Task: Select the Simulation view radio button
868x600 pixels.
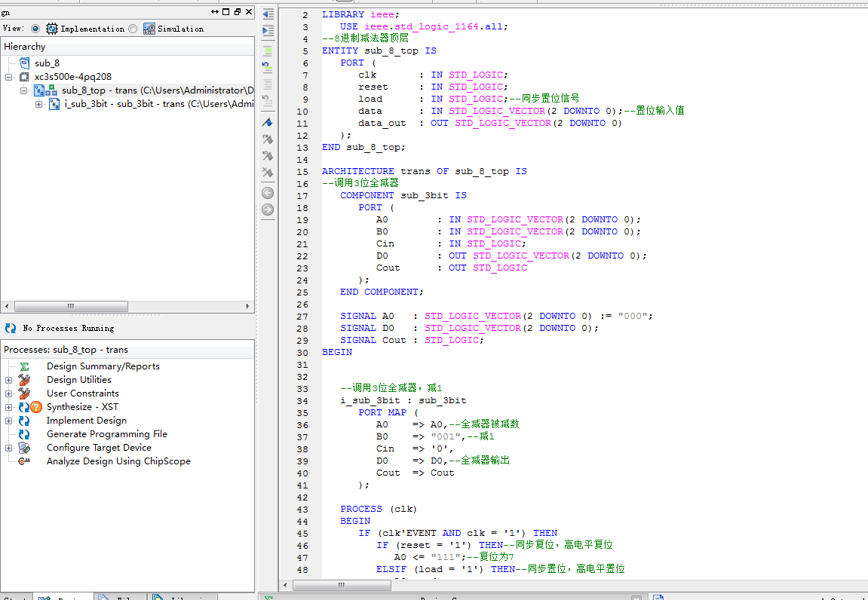Action: (x=133, y=29)
